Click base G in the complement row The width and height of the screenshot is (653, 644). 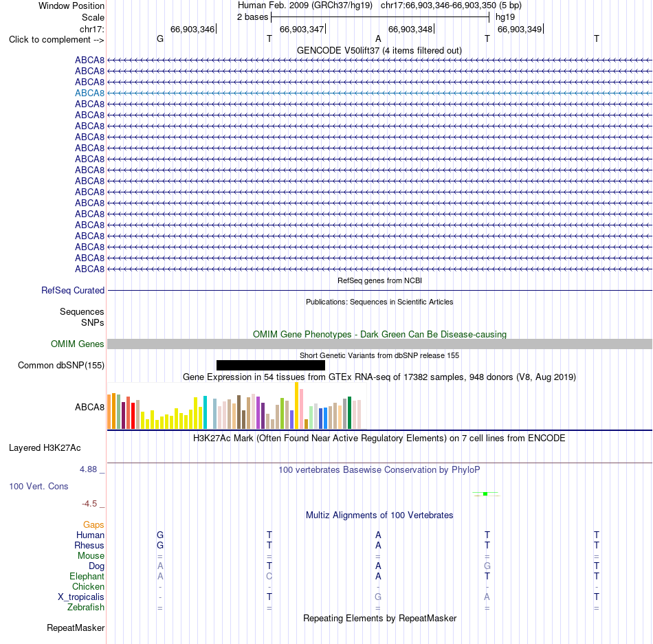click(160, 38)
